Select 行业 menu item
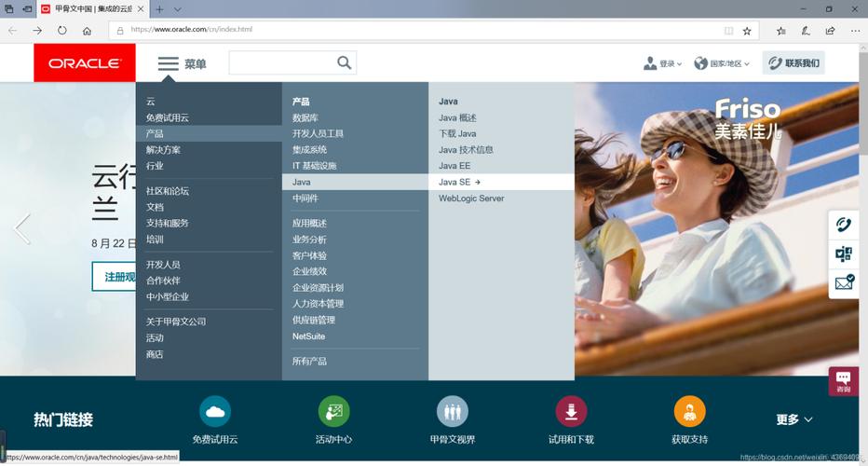The image size is (868, 466). point(155,166)
